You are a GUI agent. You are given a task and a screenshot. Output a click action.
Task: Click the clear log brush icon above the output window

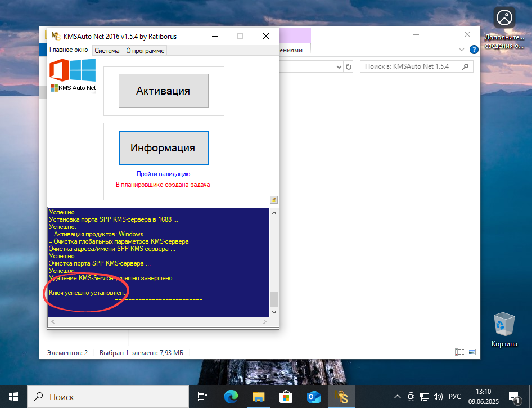tap(274, 200)
